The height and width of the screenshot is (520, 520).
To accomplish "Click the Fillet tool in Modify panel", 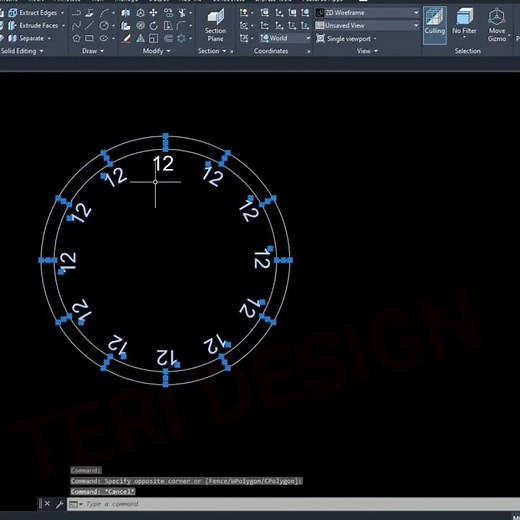I will coord(181,25).
